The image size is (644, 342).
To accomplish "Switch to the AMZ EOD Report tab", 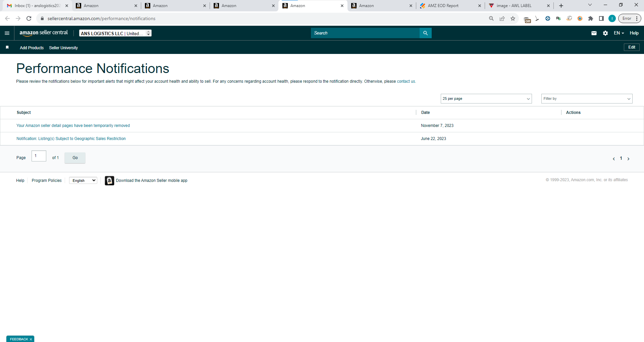I will point(450,6).
